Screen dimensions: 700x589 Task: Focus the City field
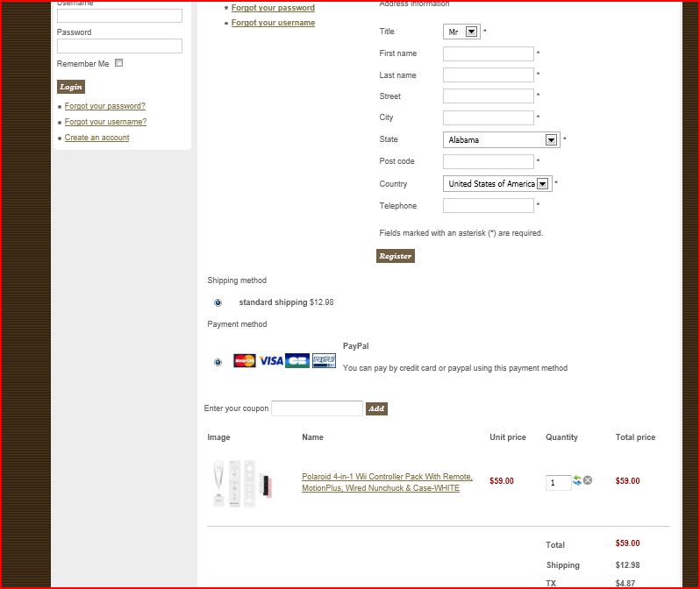(x=489, y=117)
